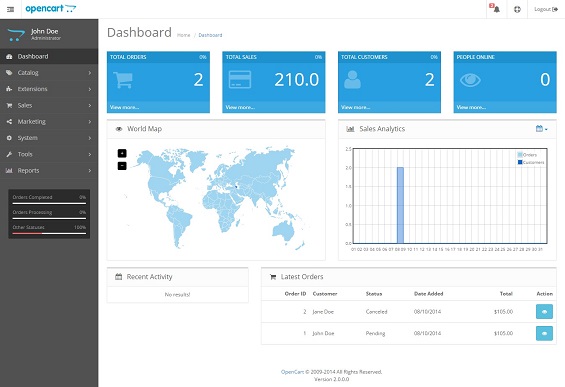Click the Marketing share icon
The height and width of the screenshot is (387, 565).
[9, 122]
